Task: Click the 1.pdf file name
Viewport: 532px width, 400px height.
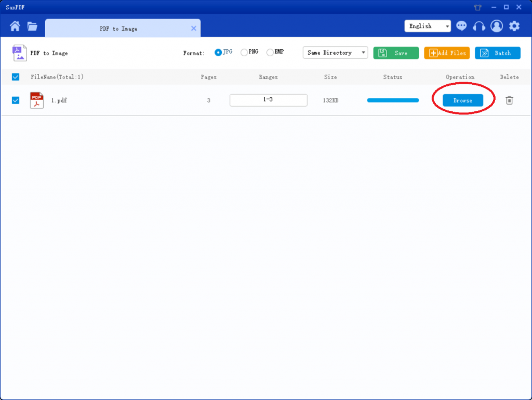Action: click(x=59, y=100)
